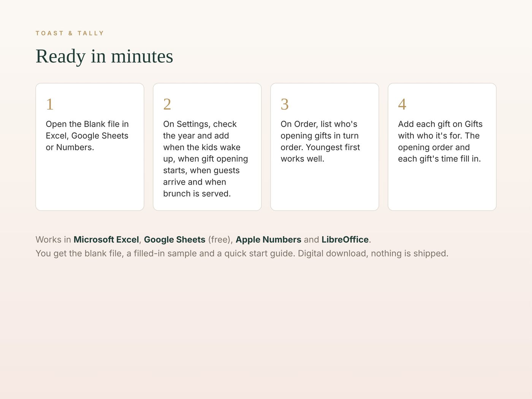Click "brunch is served." in step 2

pos(197,194)
